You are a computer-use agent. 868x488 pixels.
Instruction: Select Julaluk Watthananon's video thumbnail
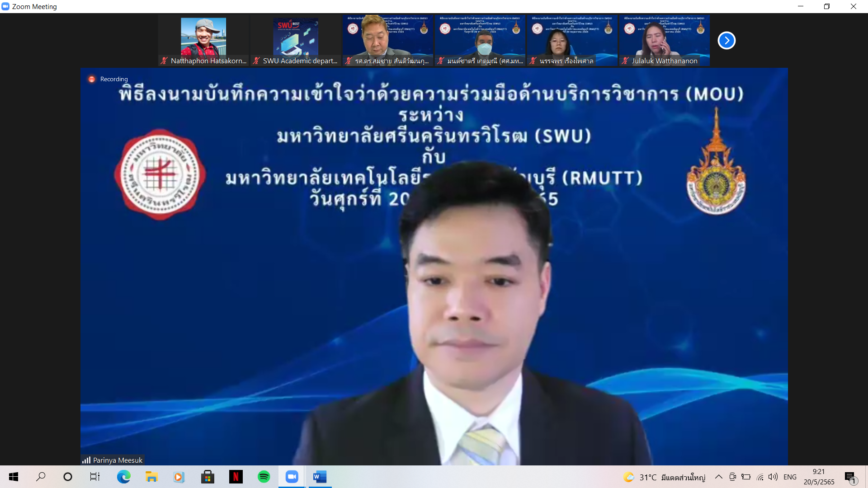pyautogui.click(x=665, y=41)
